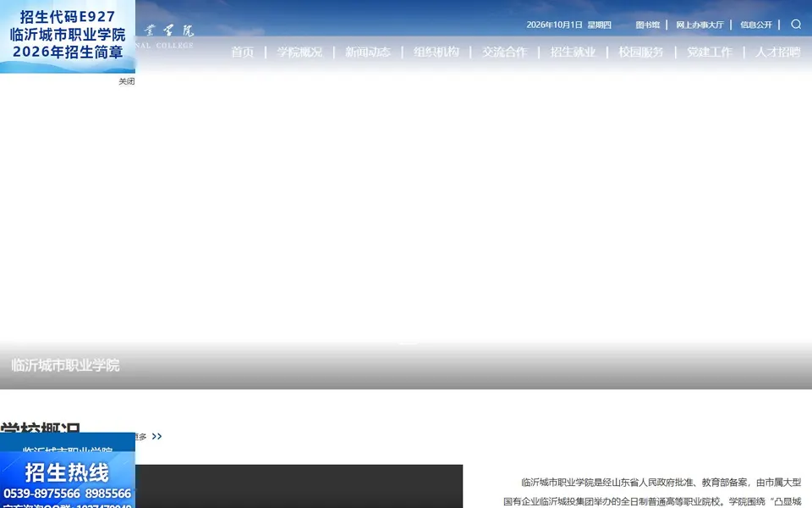Click the college introduction paragraph
This screenshot has width=812, height=508.
(652, 492)
